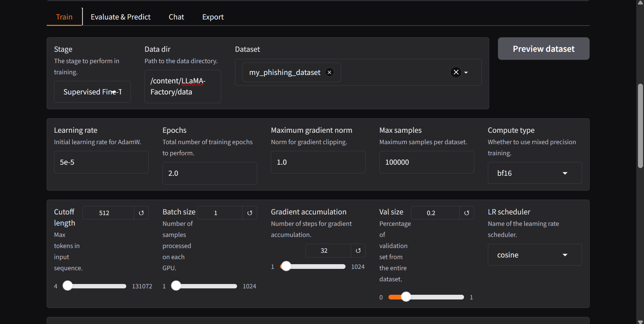Viewport: 644px width, 324px height.
Task: Switch to the Train tab
Action: click(64, 17)
